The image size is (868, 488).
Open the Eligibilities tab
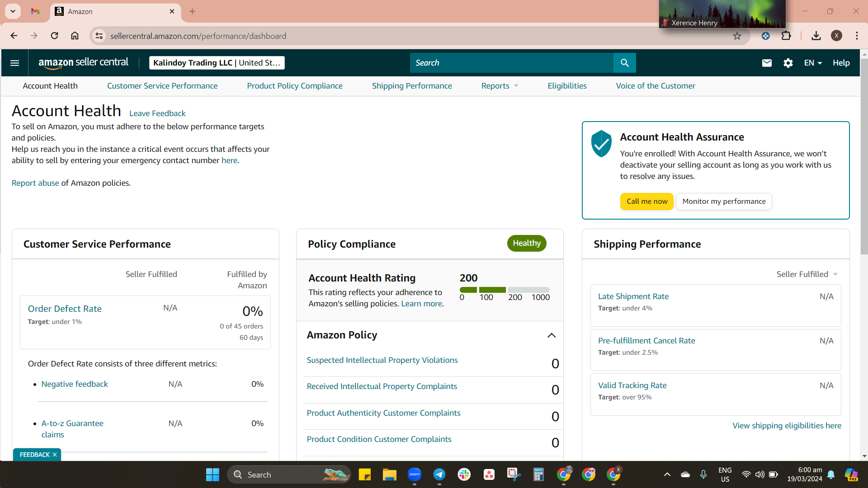(x=567, y=86)
